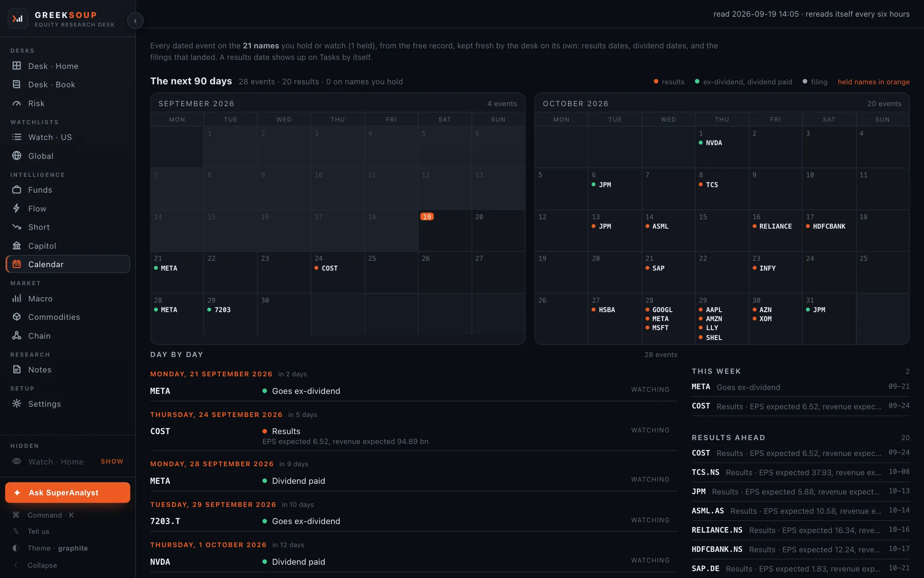Image resolution: width=924 pixels, height=578 pixels.
Task: Click Ask SuperAnalyst button
Action: click(68, 493)
